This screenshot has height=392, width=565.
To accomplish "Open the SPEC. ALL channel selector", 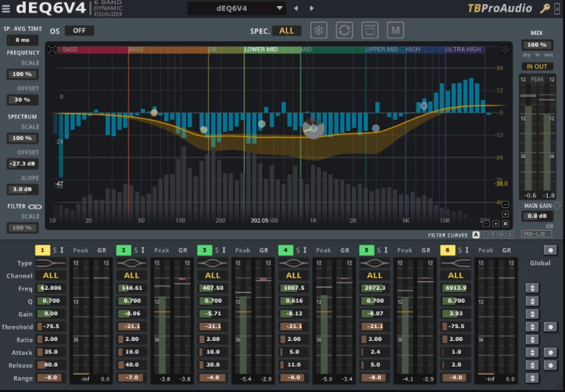I will [x=287, y=31].
